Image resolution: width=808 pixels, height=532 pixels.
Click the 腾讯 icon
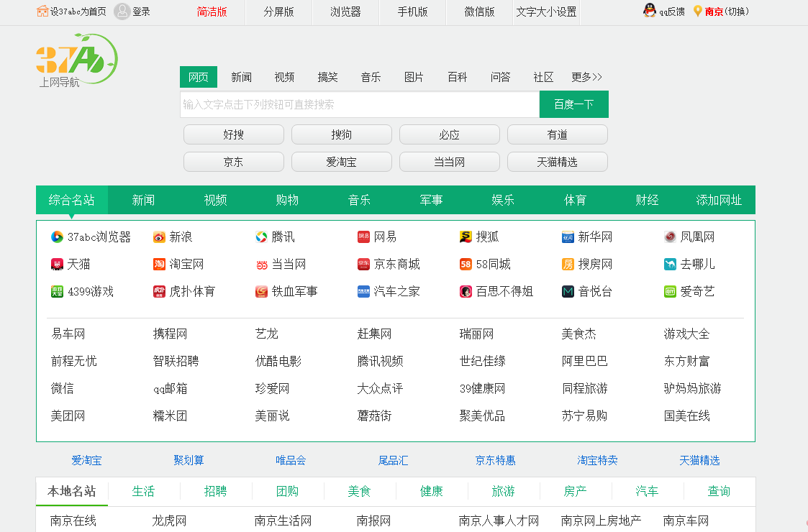click(x=261, y=237)
